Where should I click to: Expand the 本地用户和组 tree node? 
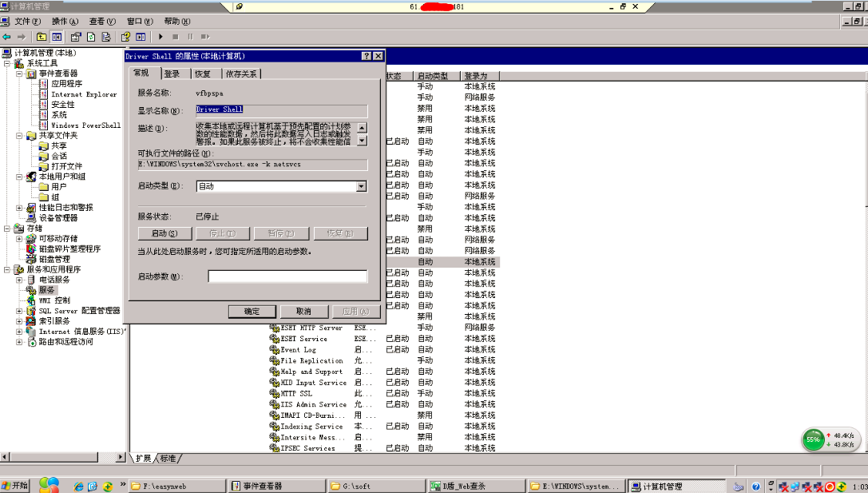tap(19, 177)
